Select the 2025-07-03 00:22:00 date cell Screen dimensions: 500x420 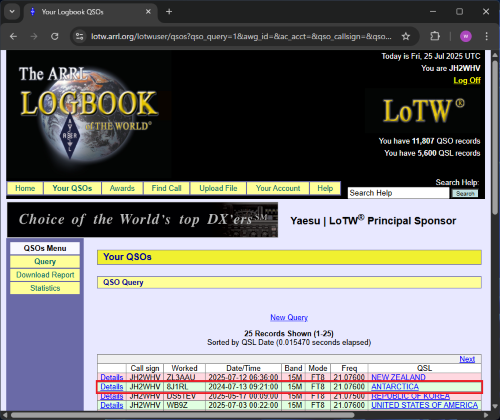[243, 405]
